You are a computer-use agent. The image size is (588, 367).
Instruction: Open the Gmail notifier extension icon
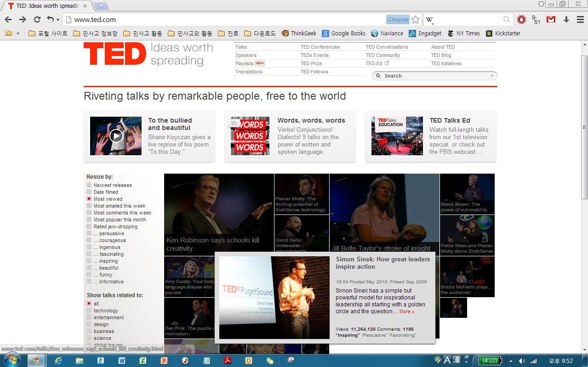tap(550, 20)
